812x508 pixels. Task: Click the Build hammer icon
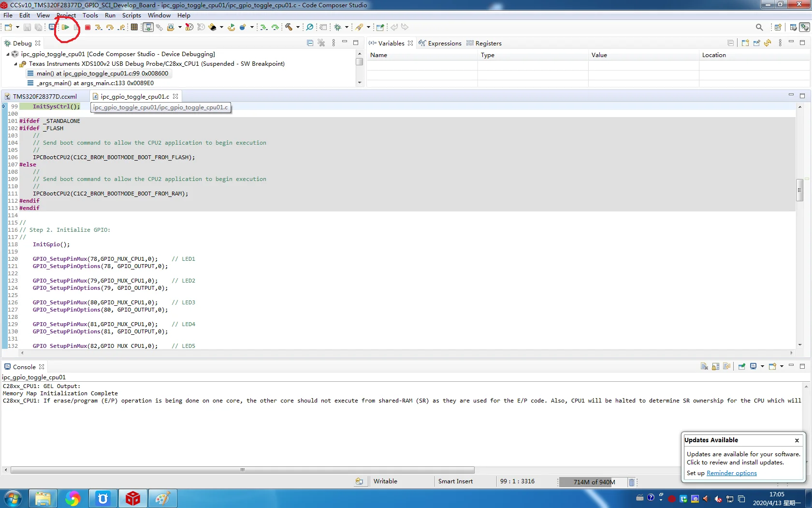click(289, 28)
